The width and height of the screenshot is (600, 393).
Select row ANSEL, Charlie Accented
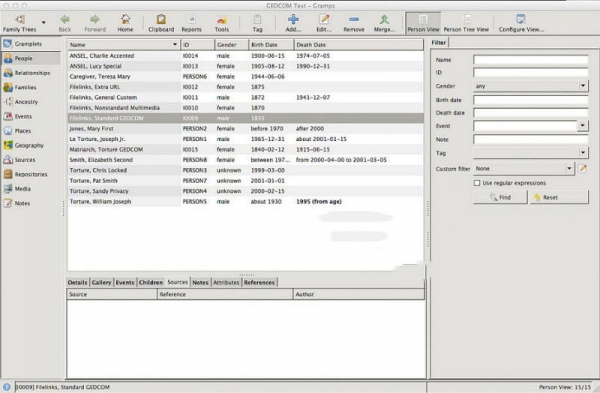click(246, 56)
